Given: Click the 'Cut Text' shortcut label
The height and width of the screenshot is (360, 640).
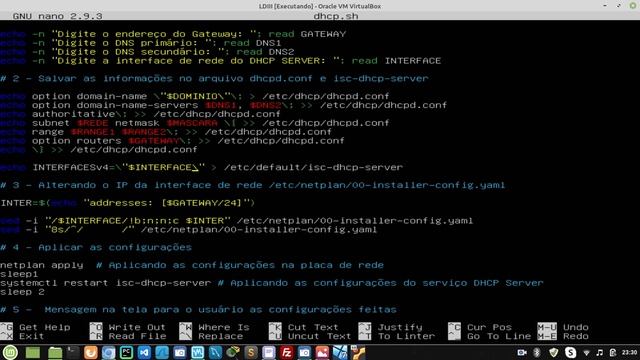Looking at the screenshot, I should pyautogui.click(x=313, y=327).
